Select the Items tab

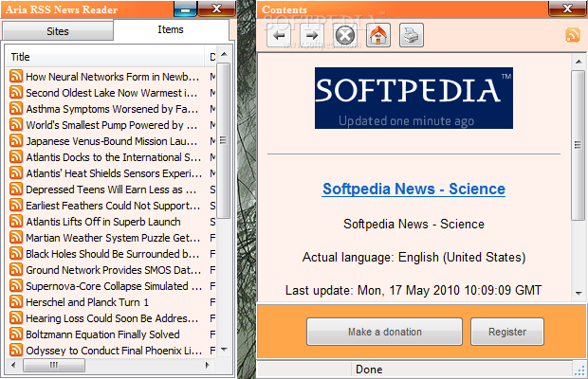point(171,29)
